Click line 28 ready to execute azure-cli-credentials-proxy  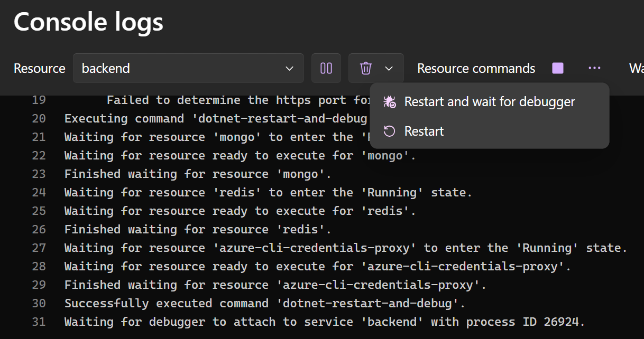[318, 266]
